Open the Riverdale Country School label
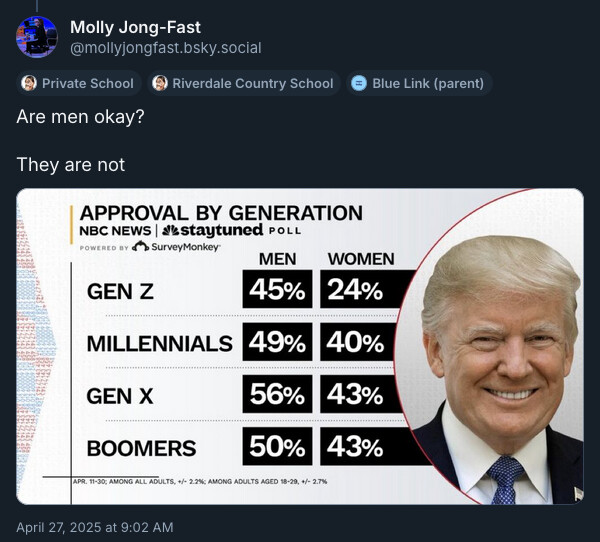The image size is (600, 542). click(244, 83)
